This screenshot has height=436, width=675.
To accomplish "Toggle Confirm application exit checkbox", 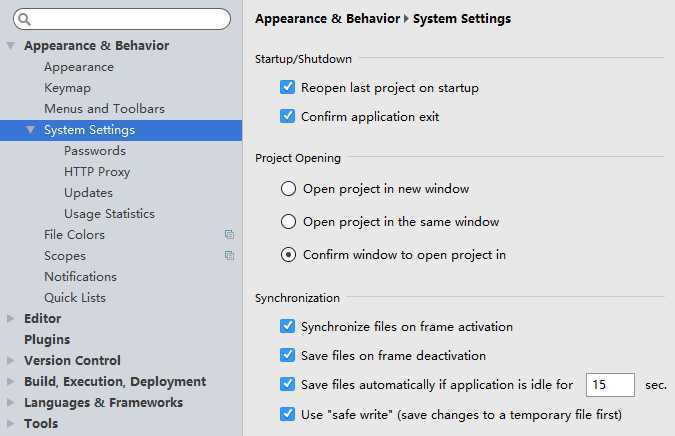I will (287, 116).
